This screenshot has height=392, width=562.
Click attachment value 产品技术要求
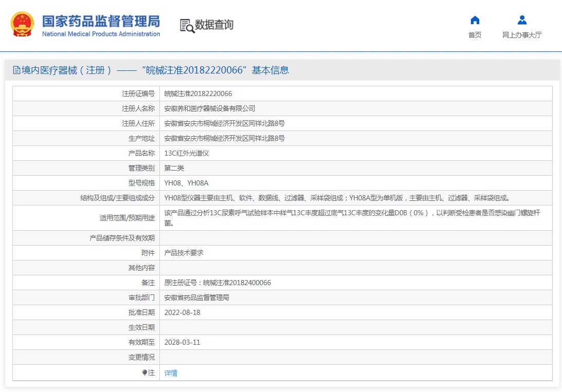pyautogui.click(x=184, y=253)
